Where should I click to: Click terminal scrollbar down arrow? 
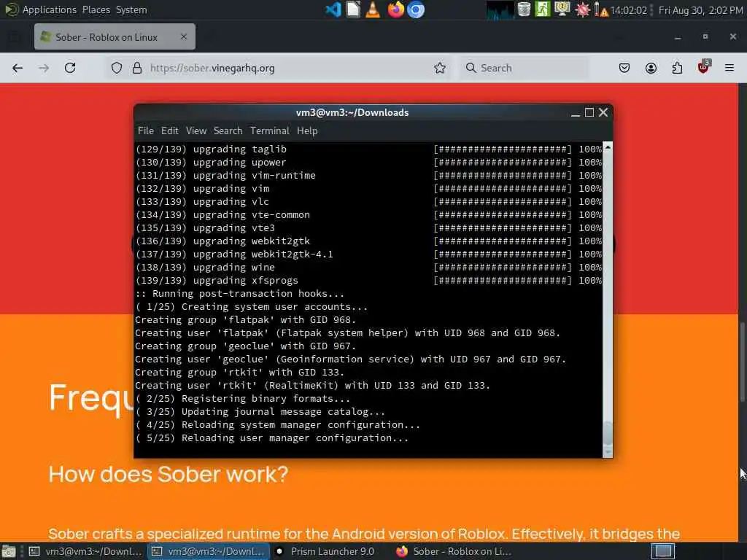[608, 451]
